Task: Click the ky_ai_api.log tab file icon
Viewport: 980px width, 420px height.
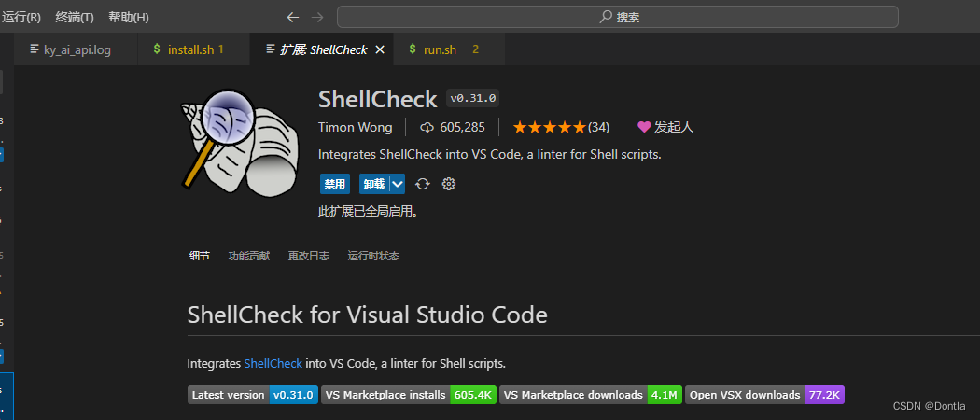Action: (x=35, y=49)
